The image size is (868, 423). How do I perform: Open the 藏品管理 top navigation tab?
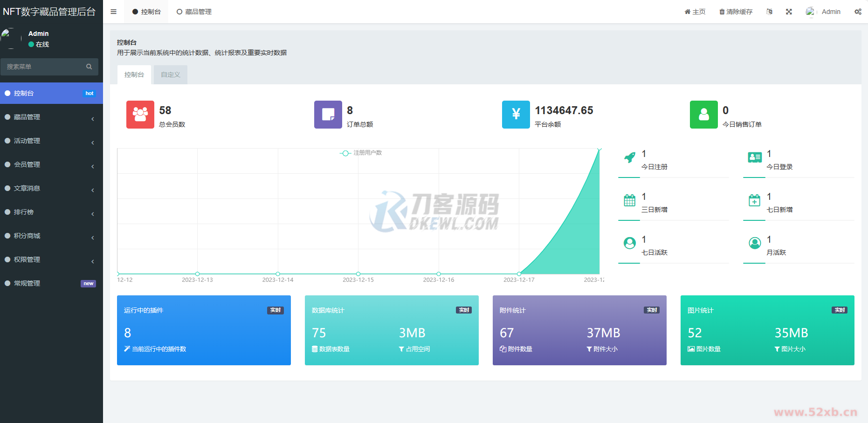point(194,12)
